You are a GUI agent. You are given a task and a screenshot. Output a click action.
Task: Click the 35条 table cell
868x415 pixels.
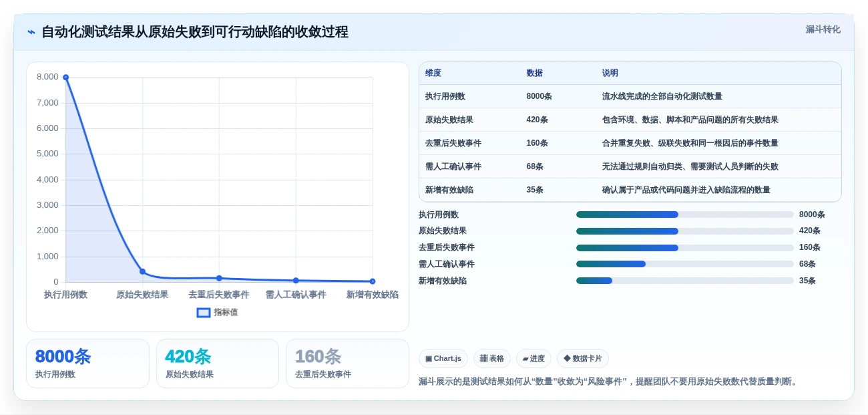click(x=535, y=190)
